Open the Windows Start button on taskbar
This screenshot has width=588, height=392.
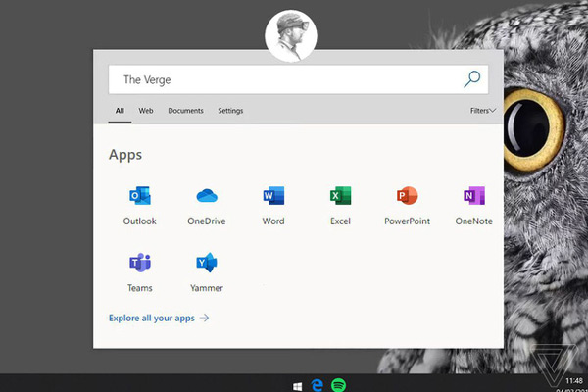point(297,386)
